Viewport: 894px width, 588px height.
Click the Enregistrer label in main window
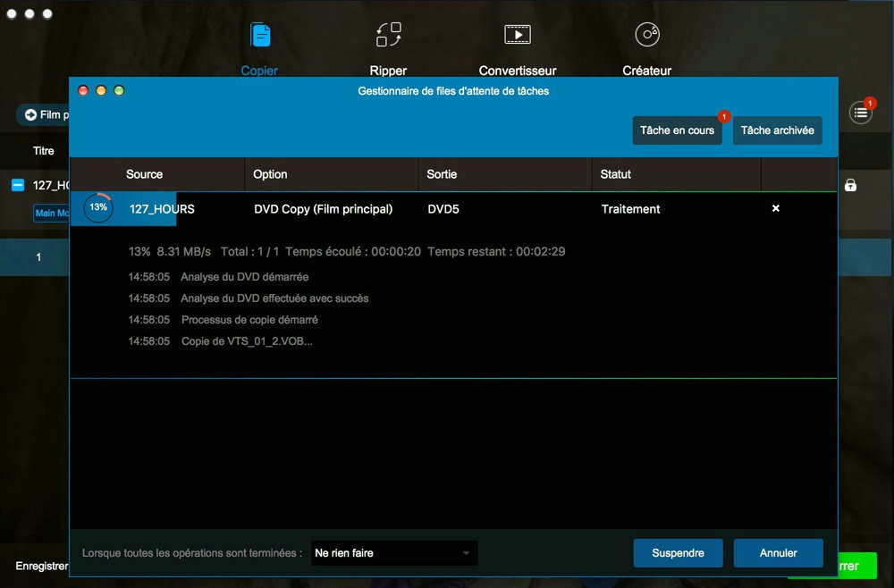click(x=42, y=566)
